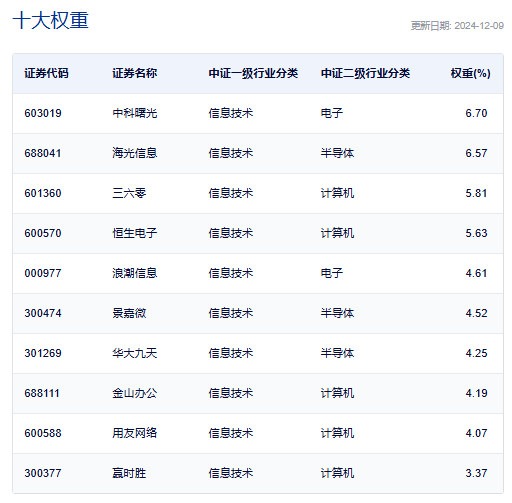Viewport: 512px width, 503px height.
Task: Select security code 600588
Action: tap(43, 433)
